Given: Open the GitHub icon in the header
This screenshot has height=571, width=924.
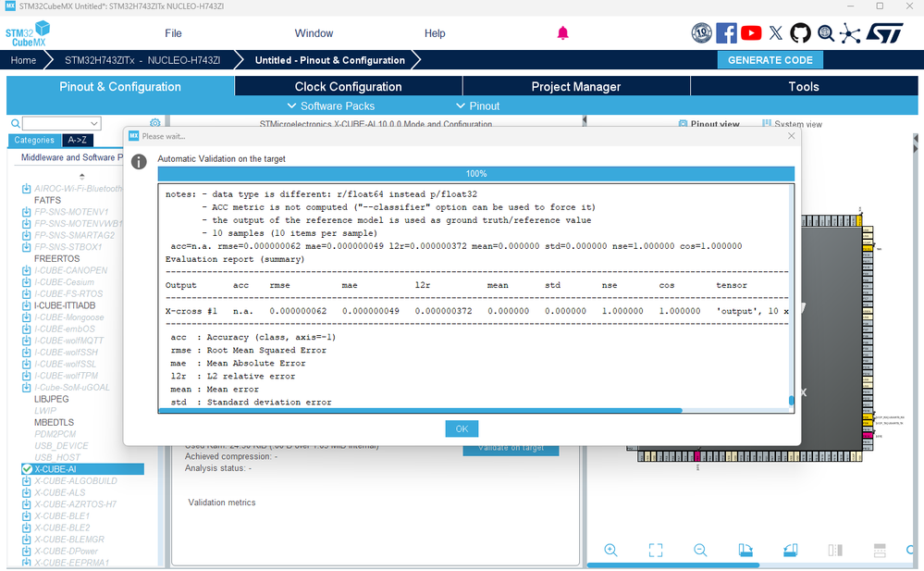Looking at the screenshot, I should 800,33.
